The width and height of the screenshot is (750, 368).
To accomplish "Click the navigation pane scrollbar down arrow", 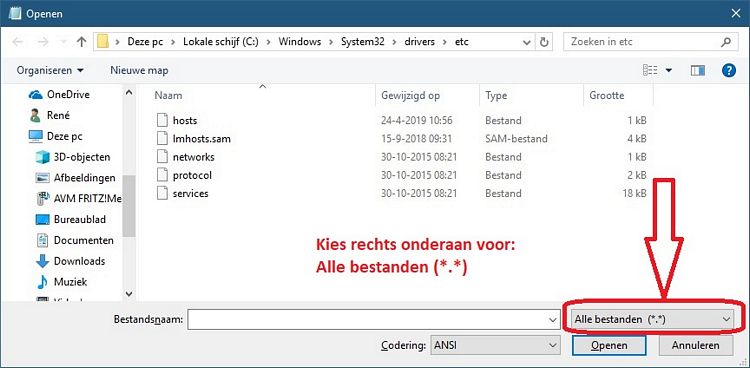I will pyautogui.click(x=129, y=293).
